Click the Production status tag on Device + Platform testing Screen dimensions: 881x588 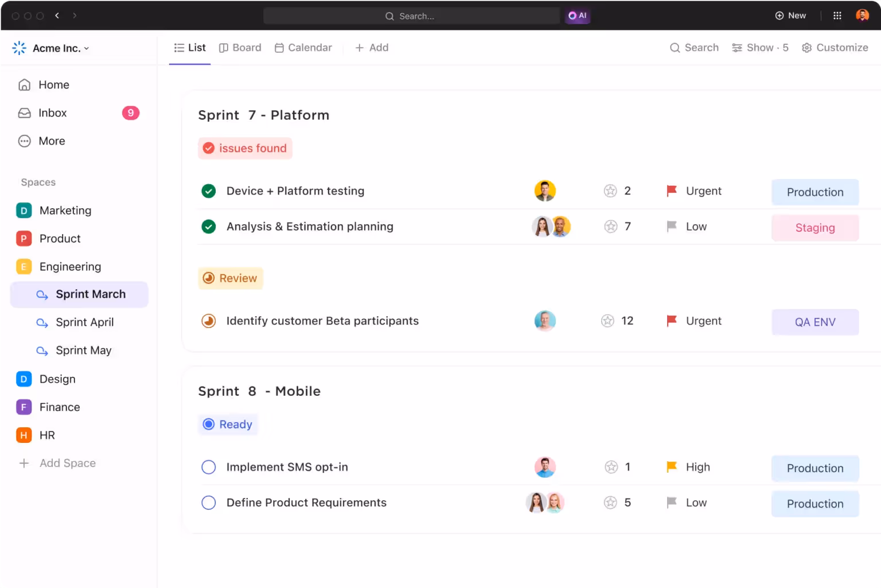815,192
